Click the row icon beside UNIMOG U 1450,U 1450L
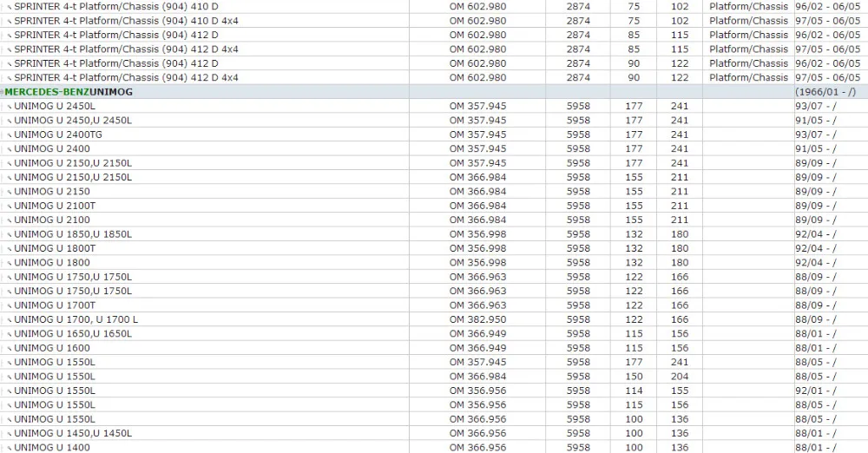 [10, 434]
